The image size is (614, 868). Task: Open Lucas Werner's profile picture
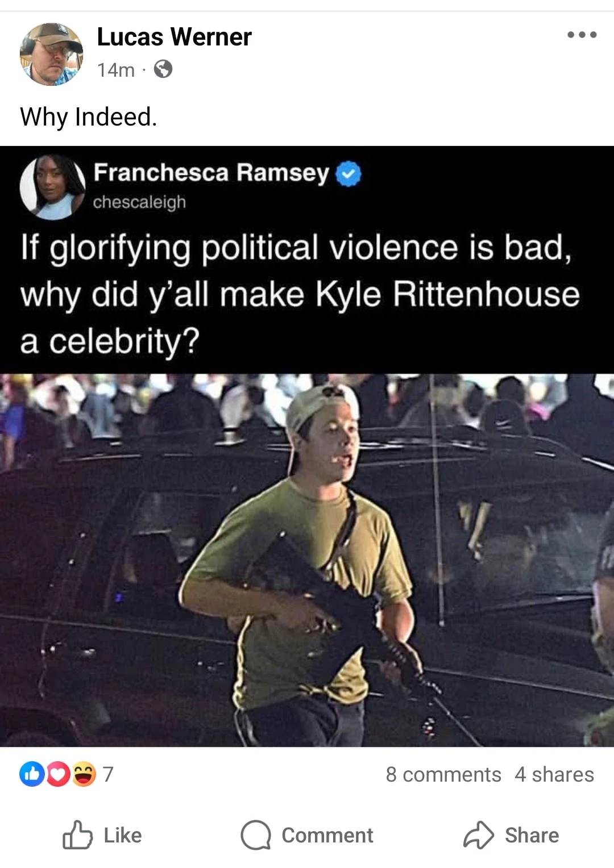coord(51,55)
